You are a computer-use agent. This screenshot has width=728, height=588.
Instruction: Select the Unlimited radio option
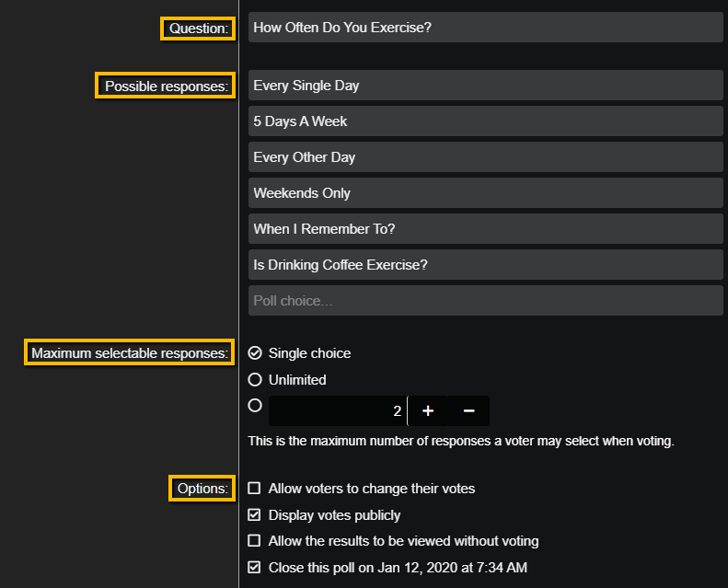255,379
